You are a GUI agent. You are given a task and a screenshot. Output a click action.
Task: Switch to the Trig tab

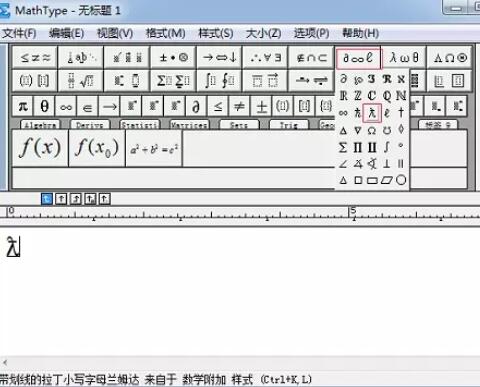[x=289, y=125]
